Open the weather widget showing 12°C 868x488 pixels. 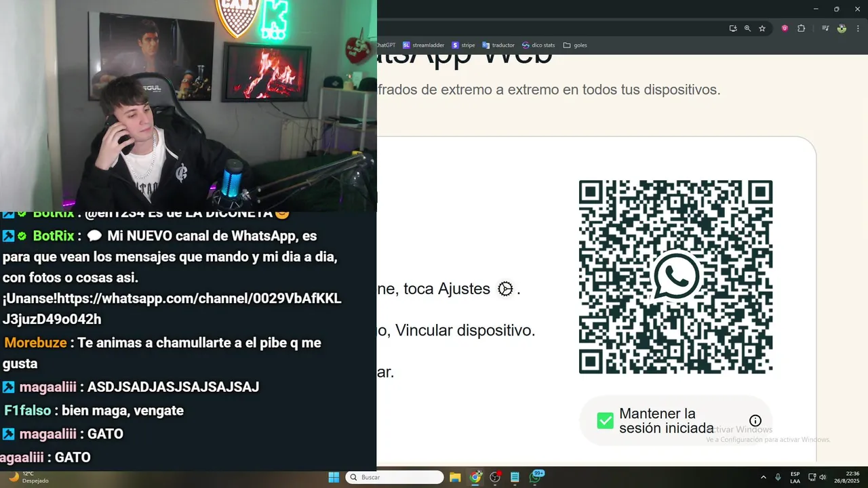27,477
